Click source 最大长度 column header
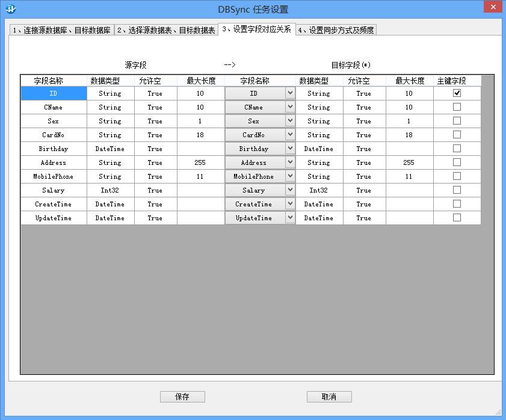Image resolution: width=506 pixels, height=420 pixels. (200, 81)
